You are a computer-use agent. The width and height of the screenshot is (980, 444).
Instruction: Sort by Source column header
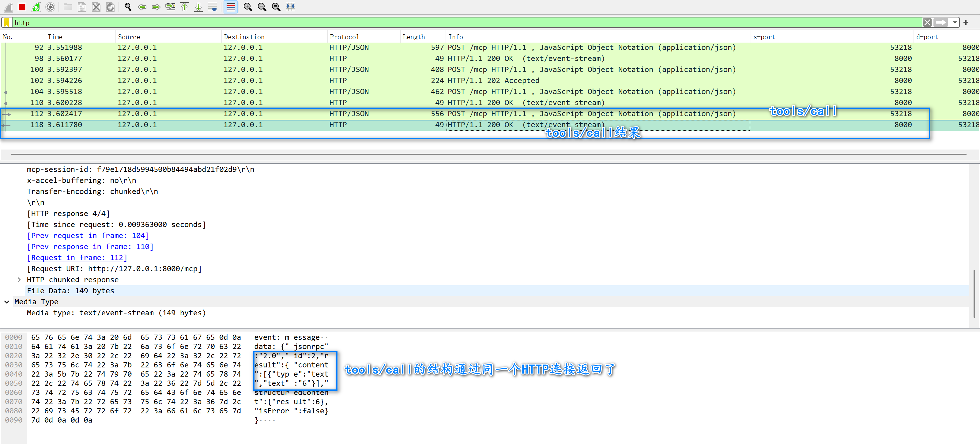[x=168, y=37]
